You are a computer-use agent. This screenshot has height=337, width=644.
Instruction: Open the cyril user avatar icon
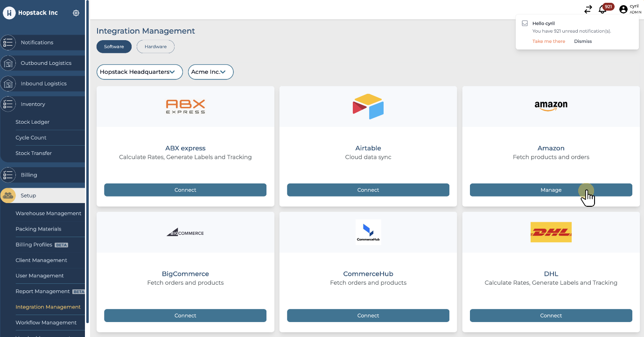(623, 9)
